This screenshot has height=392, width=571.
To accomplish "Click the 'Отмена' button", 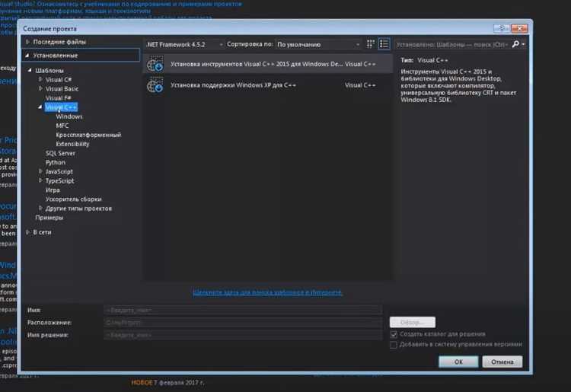I will click(x=502, y=362).
